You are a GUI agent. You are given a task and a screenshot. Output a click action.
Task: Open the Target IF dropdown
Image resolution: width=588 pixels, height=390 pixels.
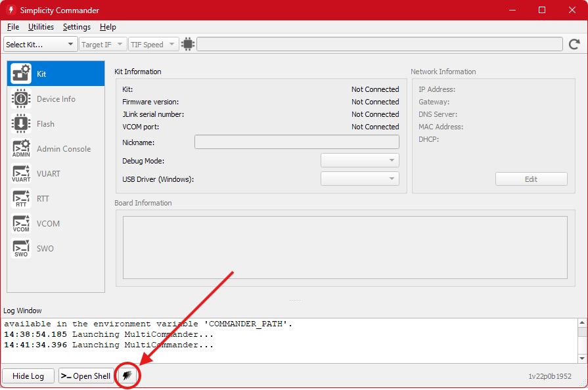point(102,44)
